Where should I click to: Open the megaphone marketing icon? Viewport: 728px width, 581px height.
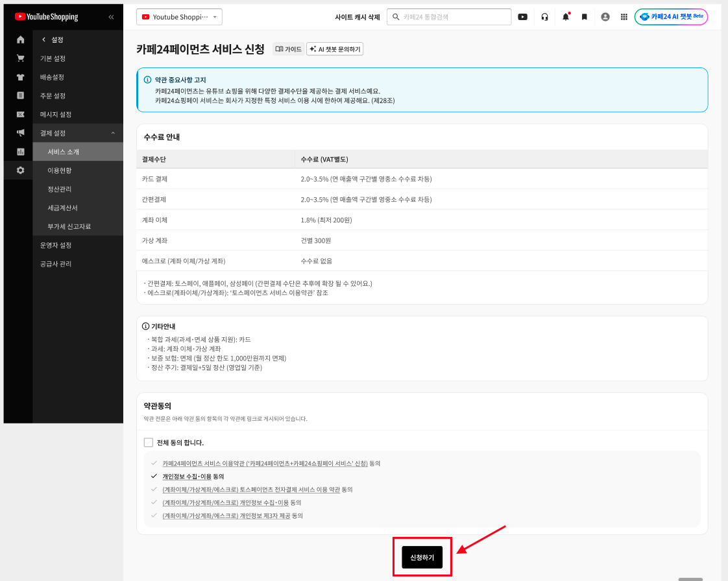pyautogui.click(x=20, y=133)
